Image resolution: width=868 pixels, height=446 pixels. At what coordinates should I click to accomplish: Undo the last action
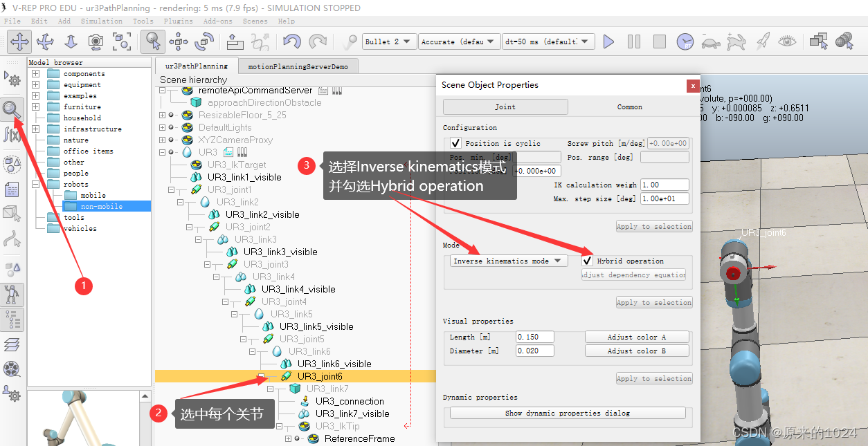tap(292, 41)
